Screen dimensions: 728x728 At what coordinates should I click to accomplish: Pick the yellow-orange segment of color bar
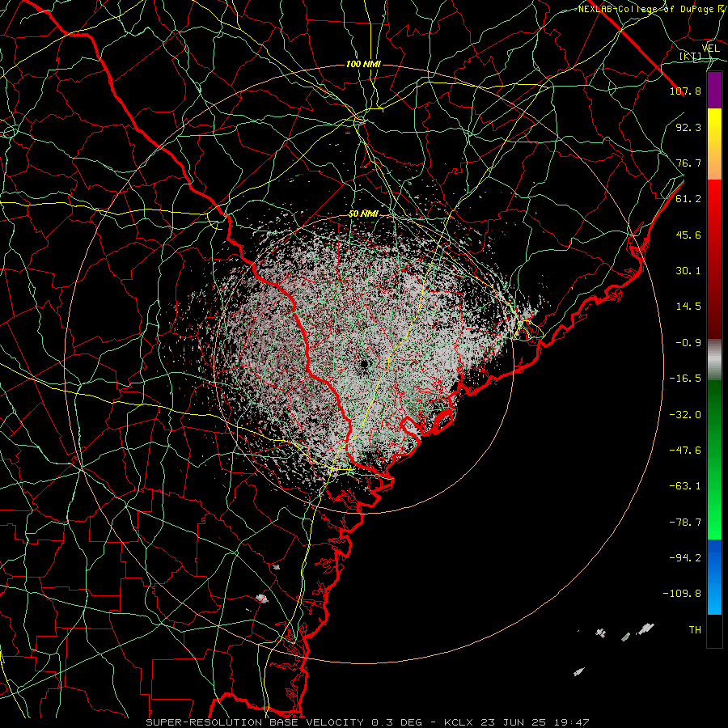coord(714,144)
